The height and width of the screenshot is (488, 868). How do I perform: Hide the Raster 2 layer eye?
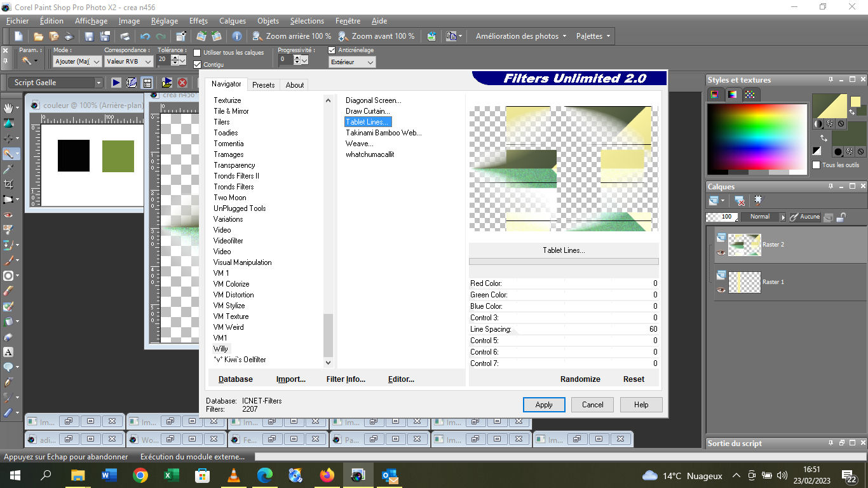pyautogui.click(x=721, y=252)
